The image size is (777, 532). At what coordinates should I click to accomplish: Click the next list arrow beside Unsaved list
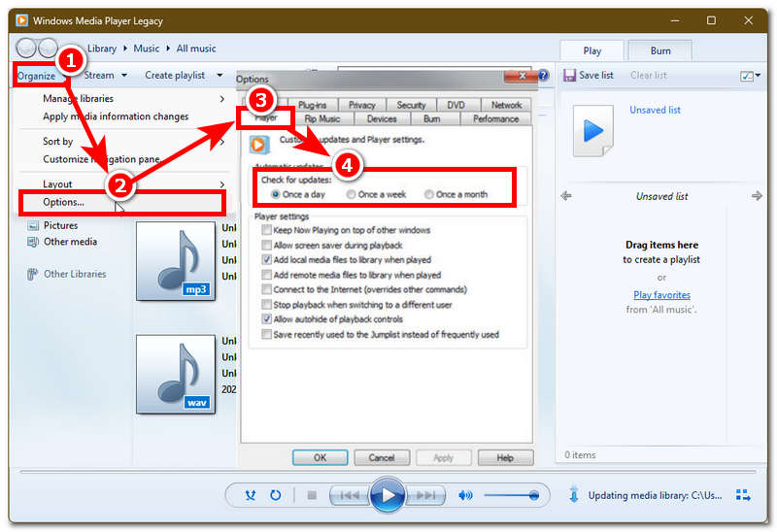click(x=757, y=196)
